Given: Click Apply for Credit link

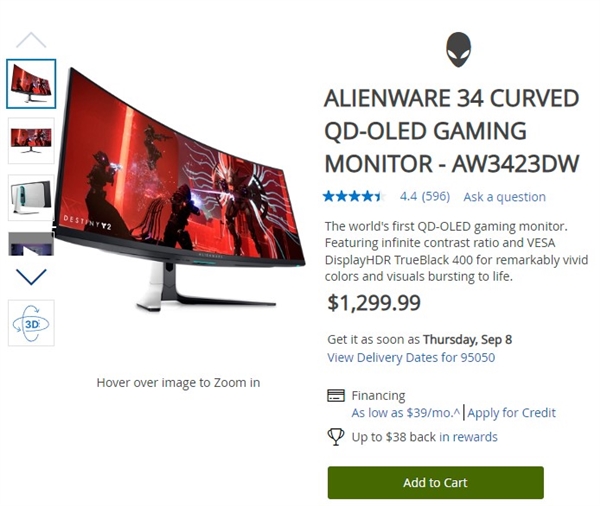Looking at the screenshot, I should click(x=511, y=413).
